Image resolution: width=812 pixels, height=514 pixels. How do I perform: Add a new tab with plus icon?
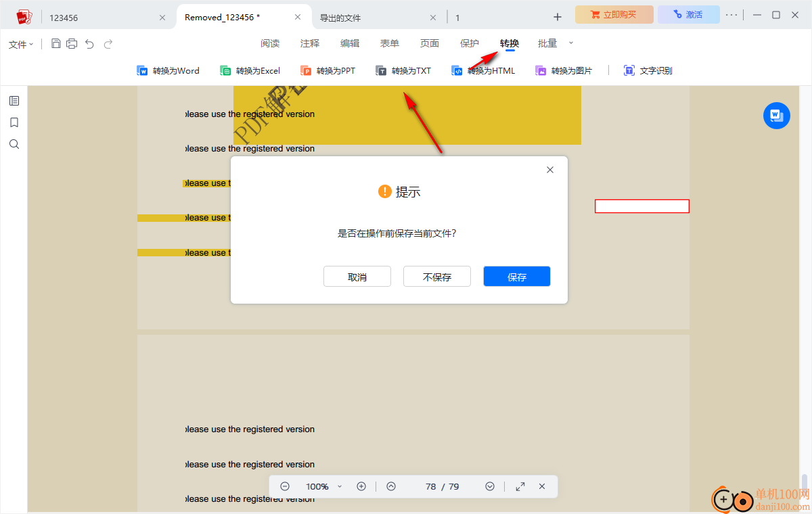(558, 17)
